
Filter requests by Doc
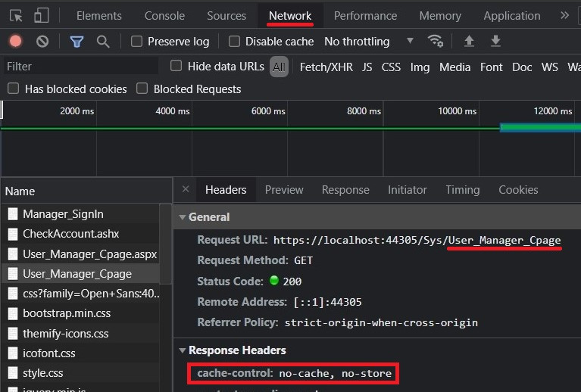(522, 67)
